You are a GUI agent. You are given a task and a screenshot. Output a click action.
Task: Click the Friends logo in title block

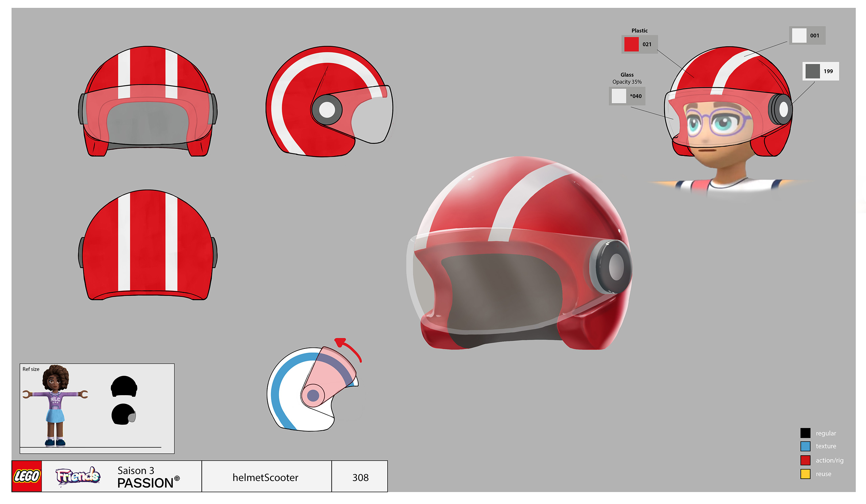(x=78, y=476)
